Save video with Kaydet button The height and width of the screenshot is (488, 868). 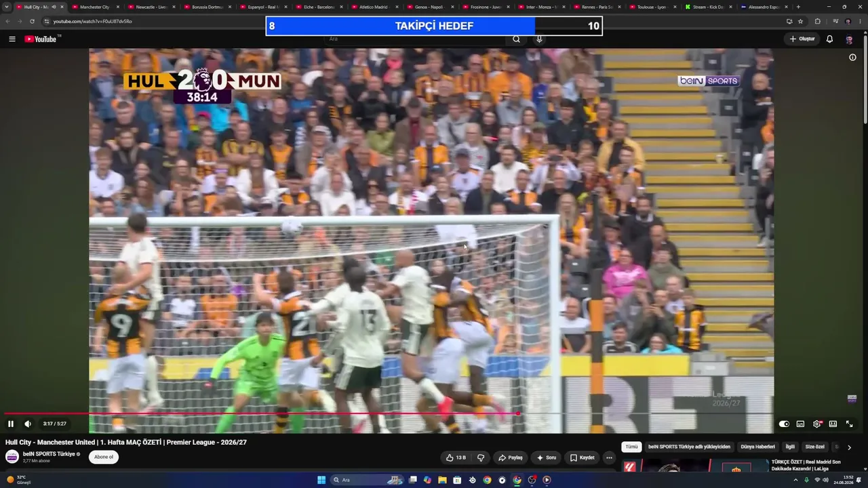tap(583, 457)
